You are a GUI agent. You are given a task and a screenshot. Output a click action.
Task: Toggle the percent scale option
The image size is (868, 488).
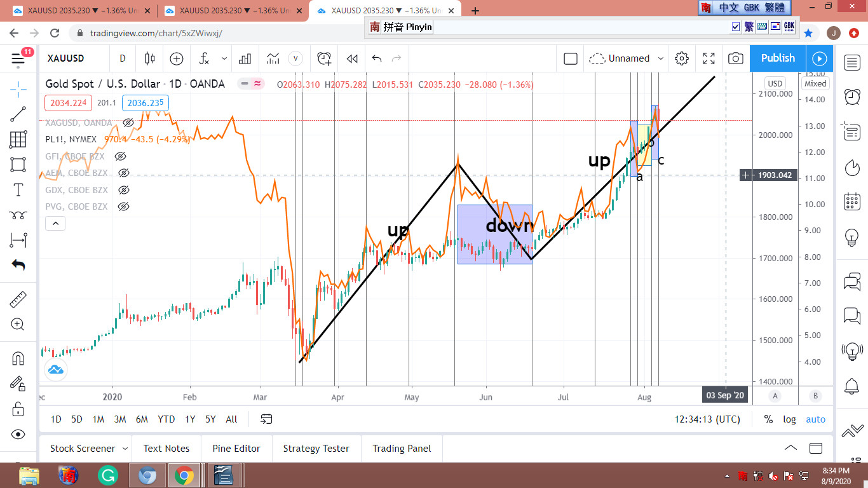(768, 419)
